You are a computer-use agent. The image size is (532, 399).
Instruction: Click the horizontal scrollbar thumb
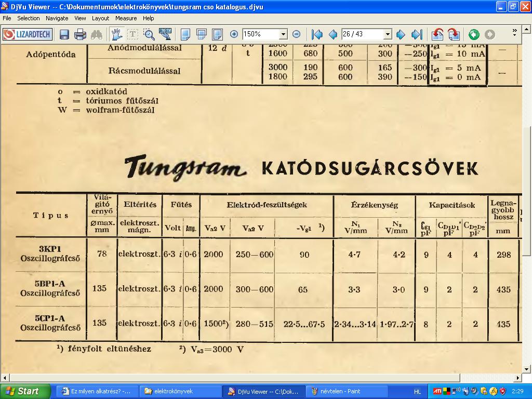[235, 378]
